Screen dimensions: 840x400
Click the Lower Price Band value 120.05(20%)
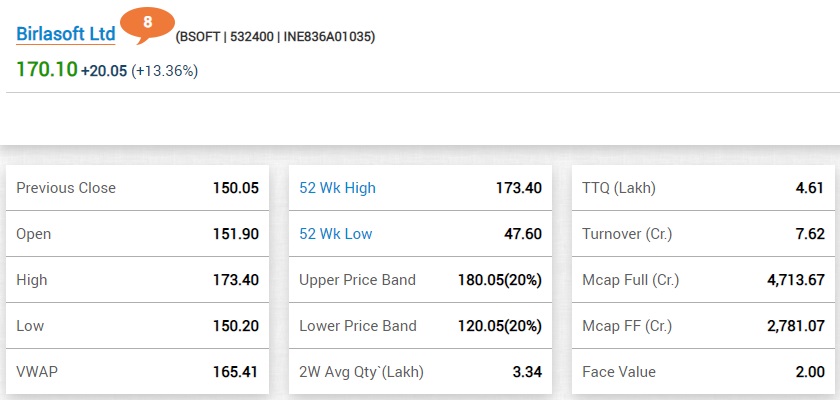[x=500, y=326]
